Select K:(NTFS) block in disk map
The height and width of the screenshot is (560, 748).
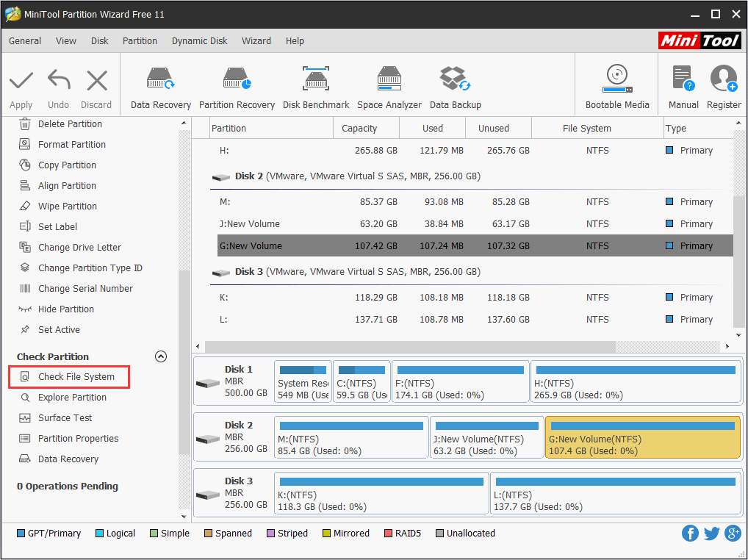pos(381,493)
